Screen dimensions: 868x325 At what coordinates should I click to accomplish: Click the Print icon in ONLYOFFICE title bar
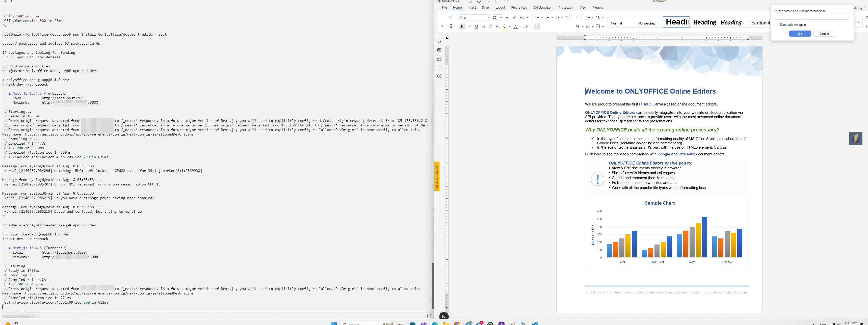[479, 2]
